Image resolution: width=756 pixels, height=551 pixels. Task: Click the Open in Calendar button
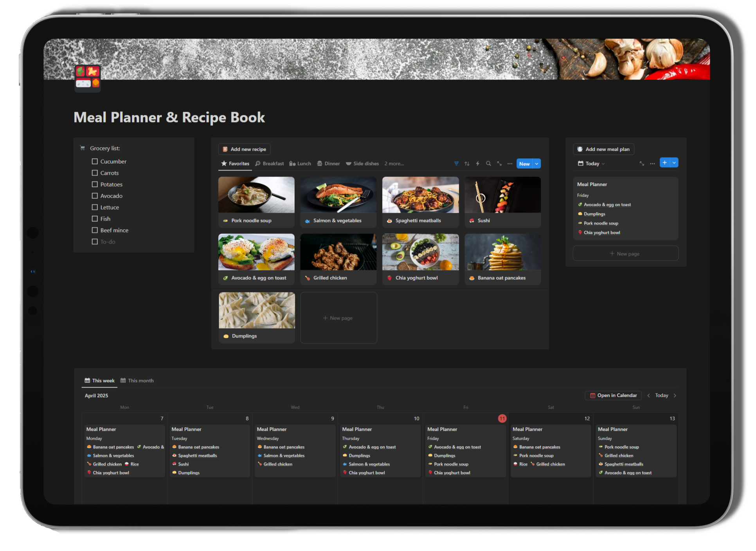tap(613, 396)
